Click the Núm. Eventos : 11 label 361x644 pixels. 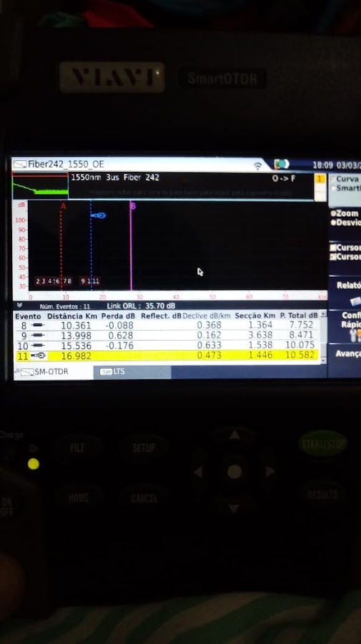click(65, 306)
